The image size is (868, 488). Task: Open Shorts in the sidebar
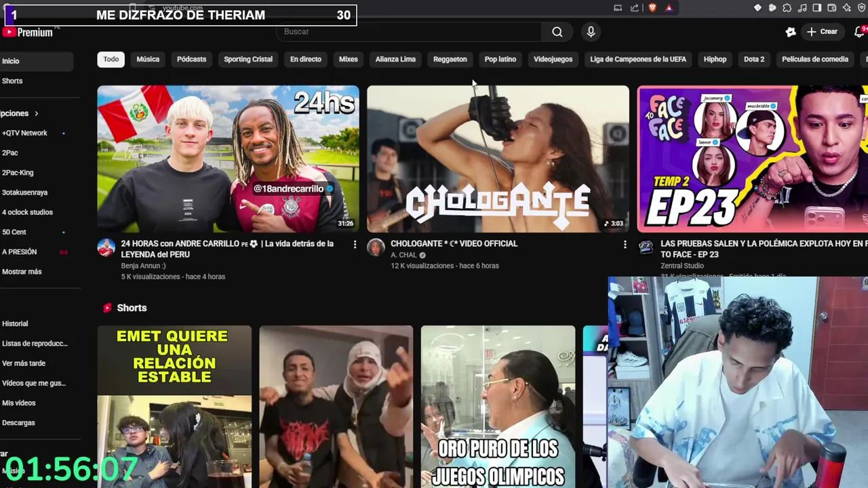pyautogui.click(x=12, y=81)
